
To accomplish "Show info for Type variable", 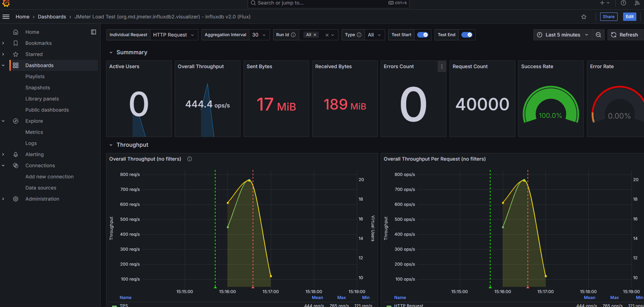I will [359, 35].
